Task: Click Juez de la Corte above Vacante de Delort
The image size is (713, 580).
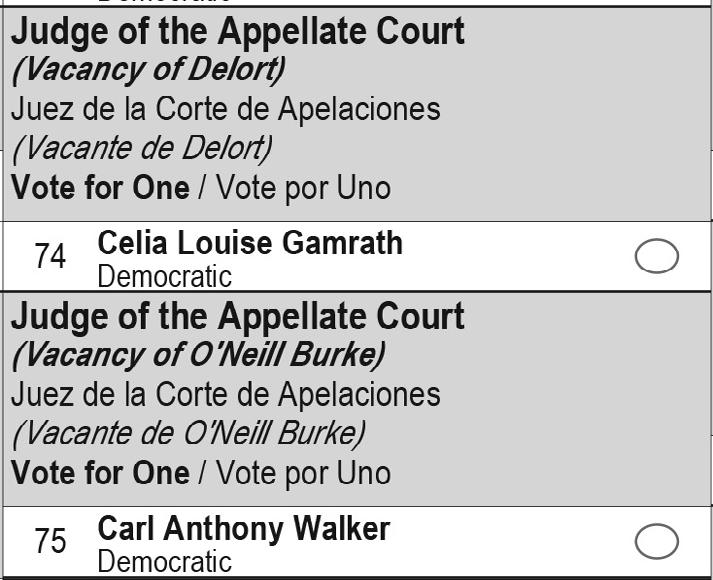Action: click(x=226, y=109)
